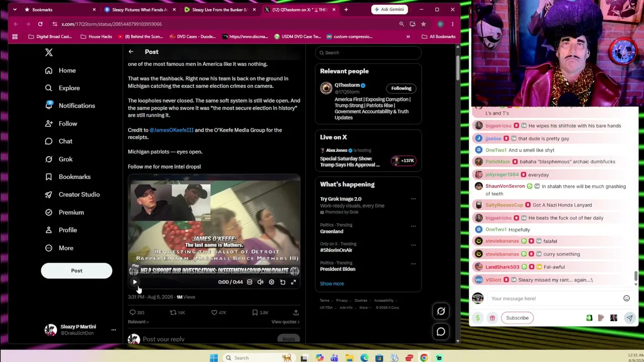Toggle Following for QThestorm

click(401, 88)
